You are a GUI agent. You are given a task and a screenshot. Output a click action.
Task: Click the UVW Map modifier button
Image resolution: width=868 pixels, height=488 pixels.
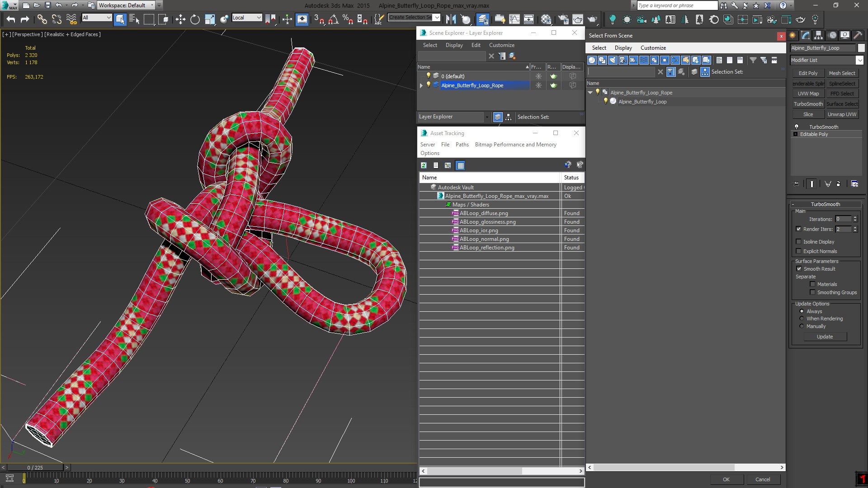pyautogui.click(x=808, y=94)
